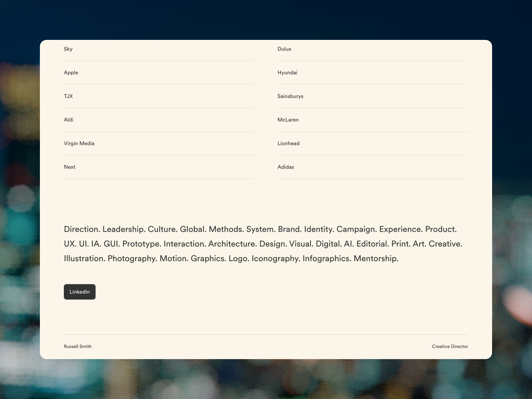
Task: Click the word Prototype in skills paragraph
Action: tap(142, 244)
